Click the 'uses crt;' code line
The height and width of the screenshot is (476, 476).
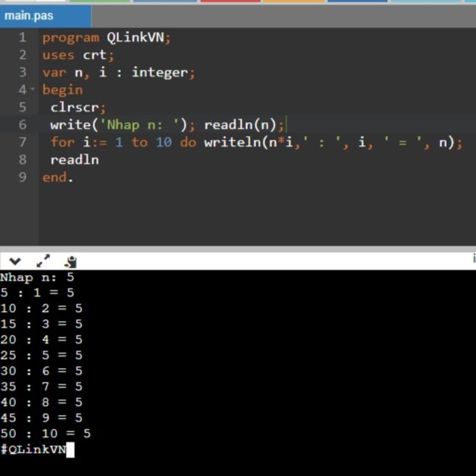pyautogui.click(x=78, y=55)
